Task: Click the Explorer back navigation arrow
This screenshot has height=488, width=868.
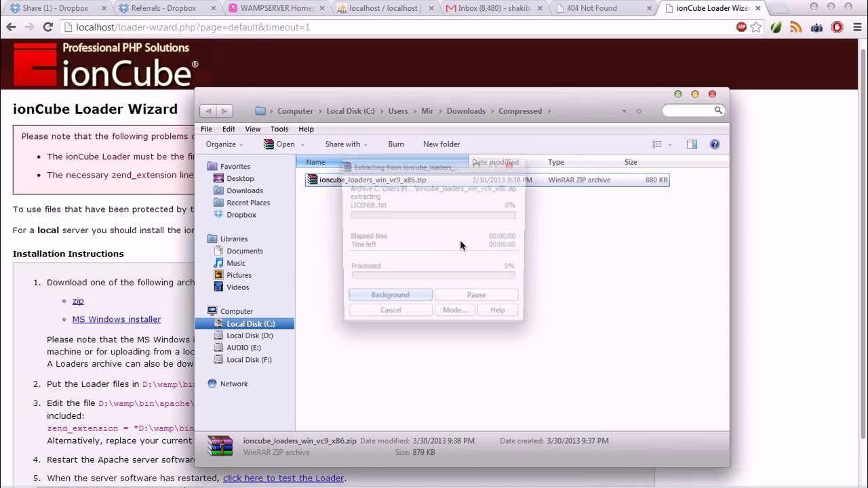Action: [208, 111]
